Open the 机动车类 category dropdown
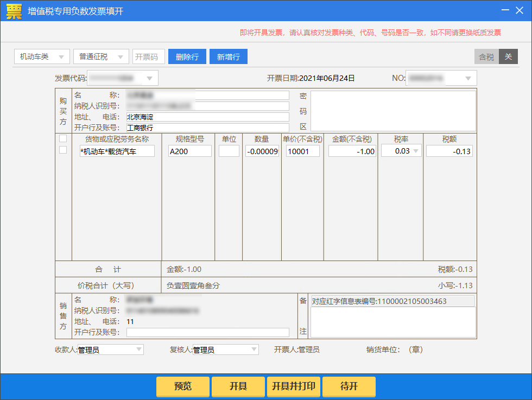Image resolution: width=532 pixels, height=400 pixels. point(42,56)
